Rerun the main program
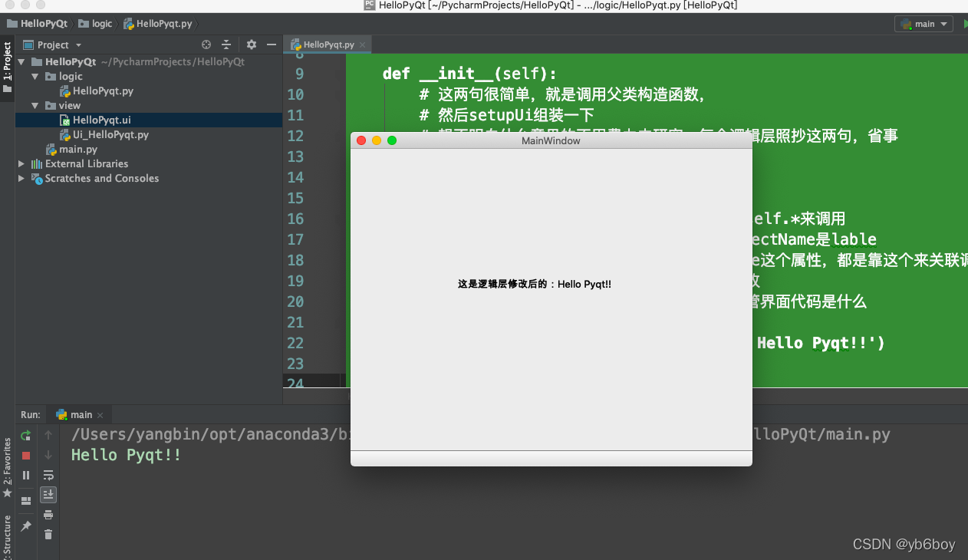 [25, 435]
